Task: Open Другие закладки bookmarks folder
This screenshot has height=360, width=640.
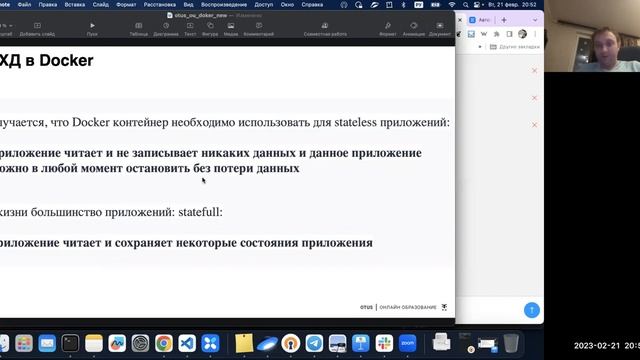Action: 515,47
